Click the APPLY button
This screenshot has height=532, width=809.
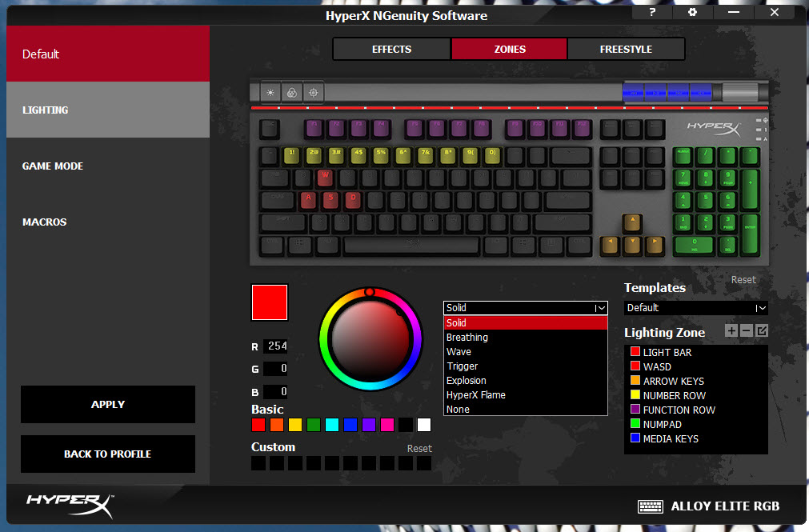[108, 404]
